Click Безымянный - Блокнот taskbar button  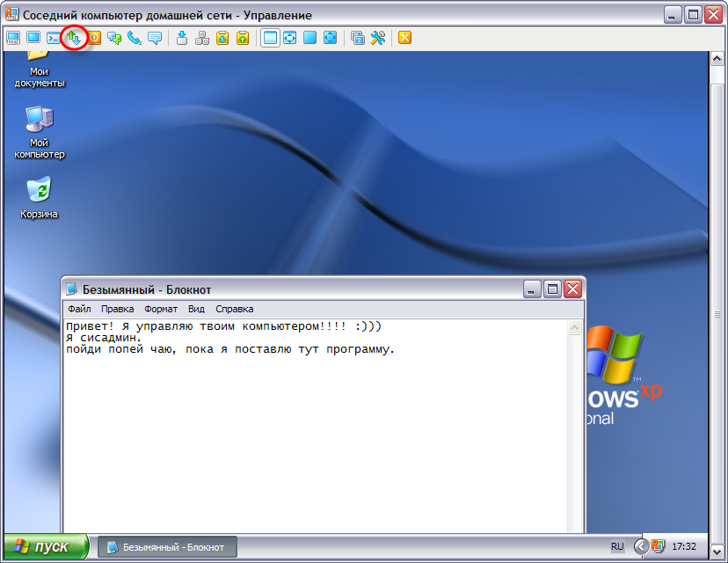point(165,547)
